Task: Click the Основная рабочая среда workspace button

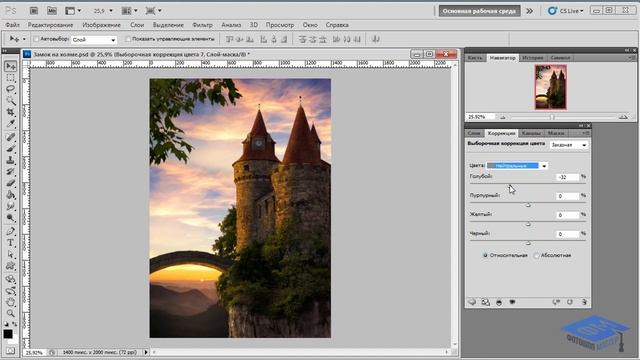Action: 480,11
